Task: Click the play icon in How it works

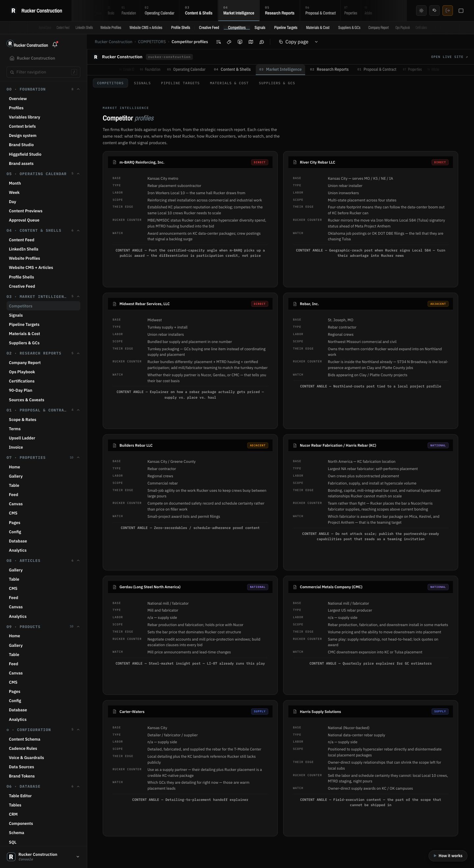Action: pyautogui.click(x=435, y=855)
